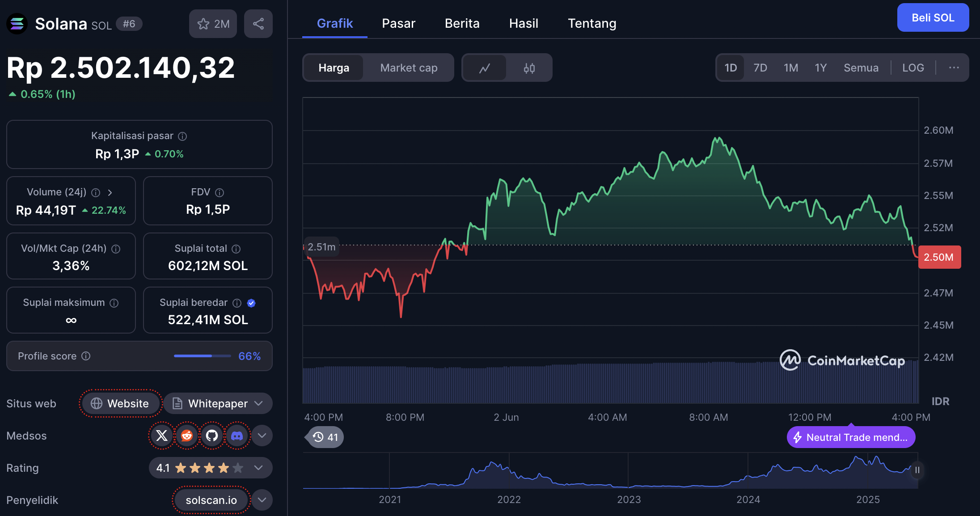Open Solana's X (Twitter) profile
This screenshot has width=980, height=516.
[162, 436]
